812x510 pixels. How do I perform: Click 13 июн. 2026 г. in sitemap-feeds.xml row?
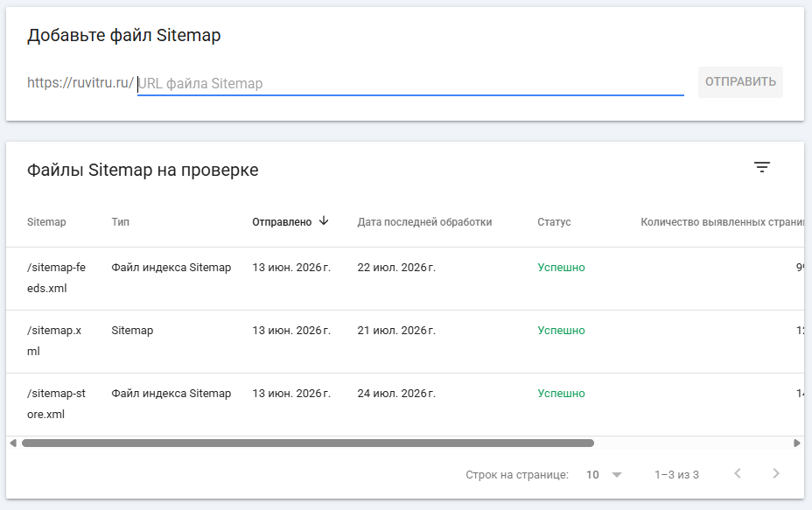[291, 268]
